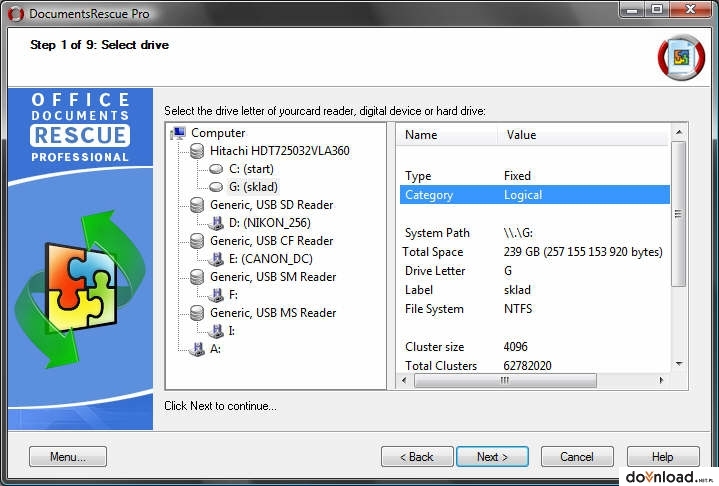
Task: Click the Generic USB CF Reader disk icon
Action: (x=197, y=241)
